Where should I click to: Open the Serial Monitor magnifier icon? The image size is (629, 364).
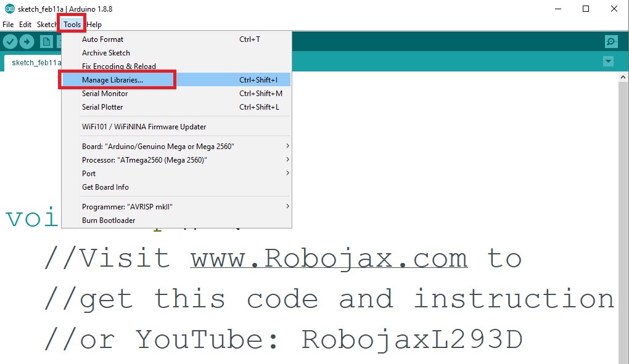pos(611,42)
